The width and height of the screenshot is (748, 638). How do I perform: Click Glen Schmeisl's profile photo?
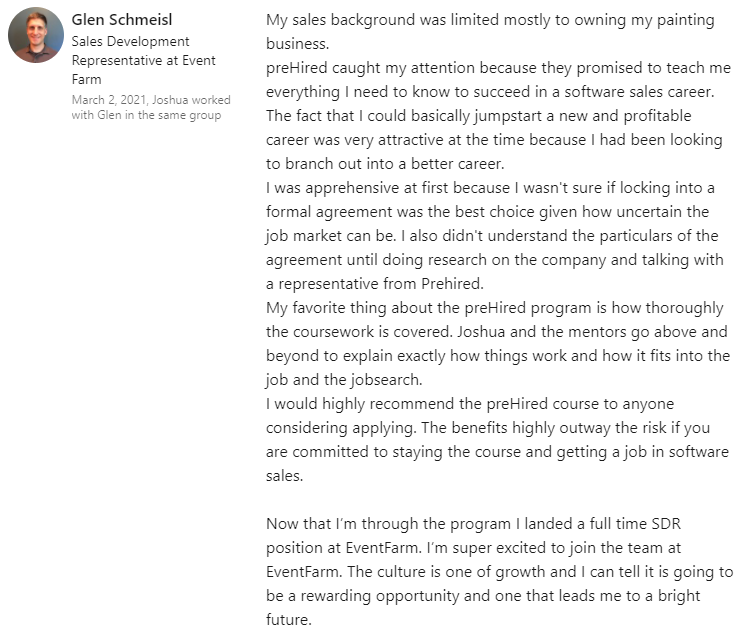click(x=36, y=36)
